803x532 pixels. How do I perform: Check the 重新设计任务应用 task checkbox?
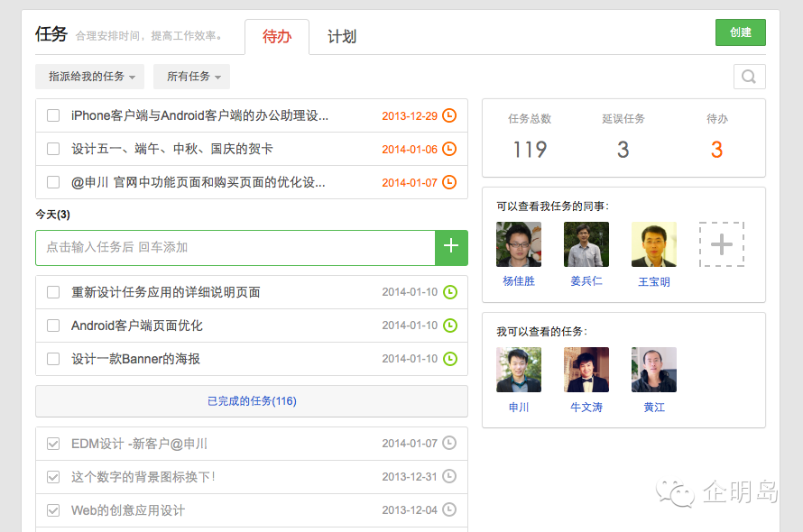(53, 292)
